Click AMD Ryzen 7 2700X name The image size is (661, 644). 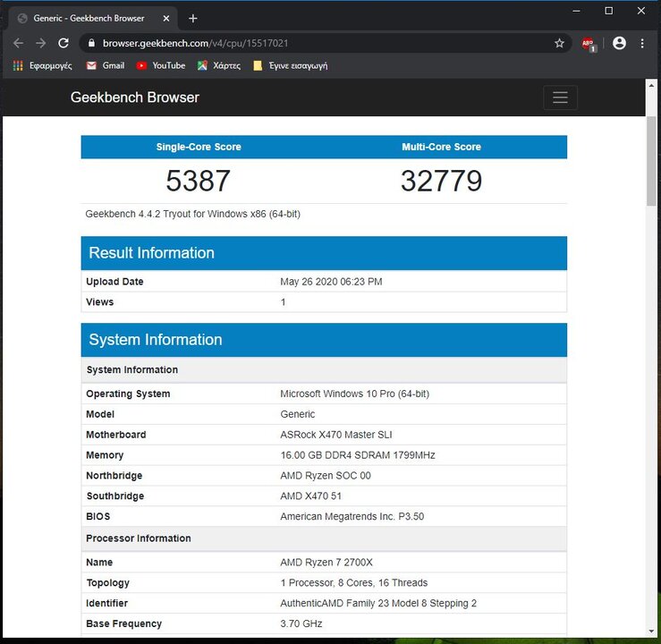tap(326, 563)
